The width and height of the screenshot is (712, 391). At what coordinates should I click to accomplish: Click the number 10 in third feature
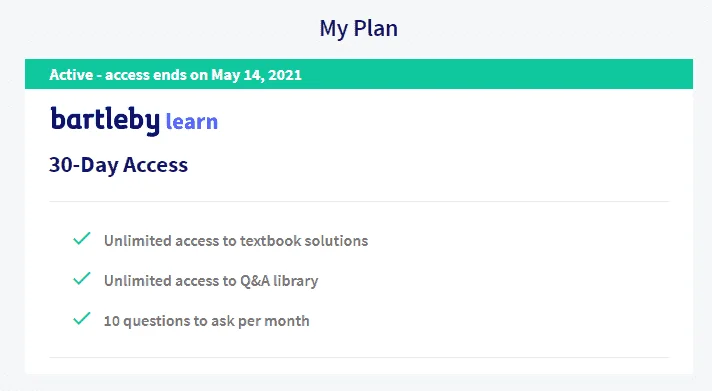112,321
